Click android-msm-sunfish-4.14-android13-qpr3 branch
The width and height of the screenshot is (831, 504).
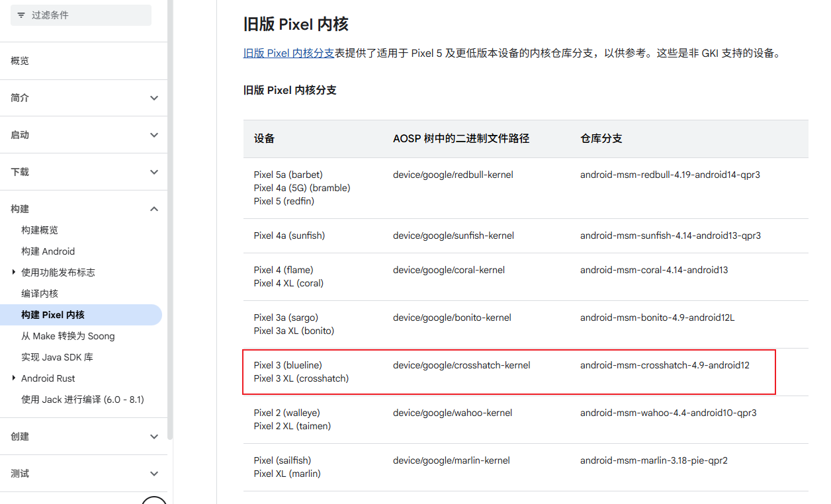670,235
